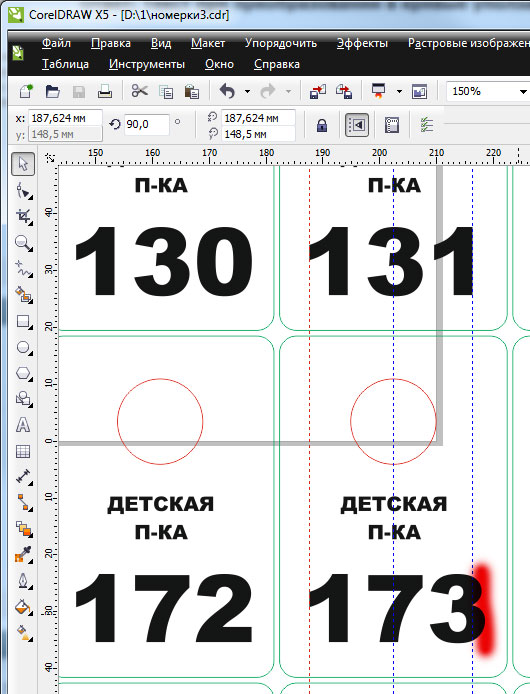The image size is (530, 694).
Task: Select the Interactive Fill tool
Action: click(x=23, y=633)
